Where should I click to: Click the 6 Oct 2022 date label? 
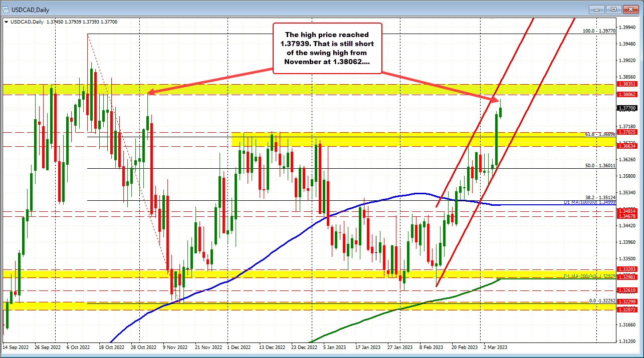click(79, 346)
